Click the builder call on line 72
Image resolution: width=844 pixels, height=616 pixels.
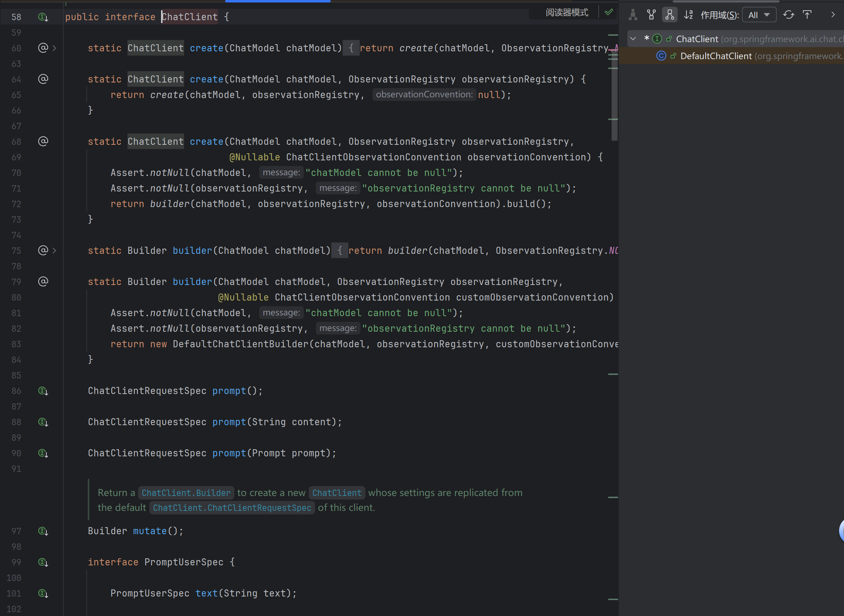[x=170, y=204]
